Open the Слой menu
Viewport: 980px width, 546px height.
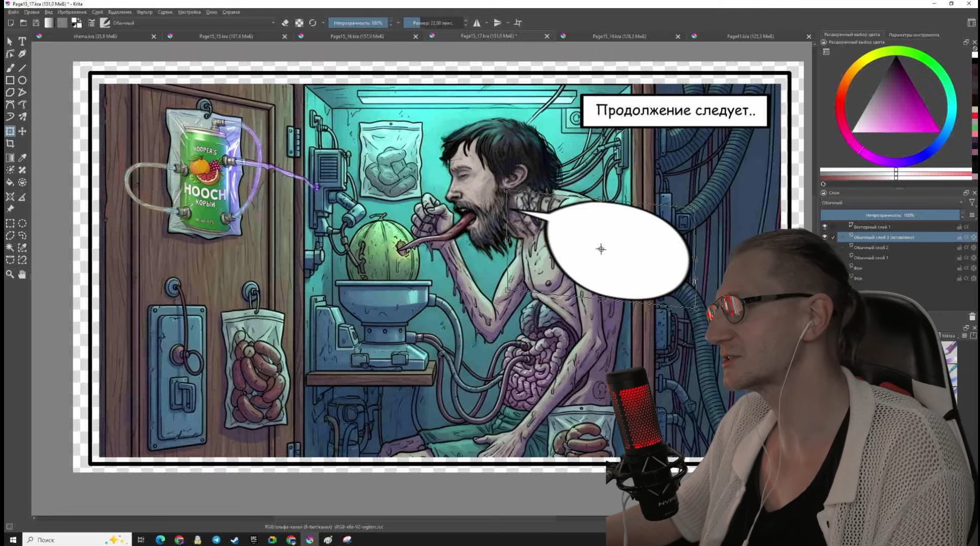pyautogui.click(x=97, y=12)
